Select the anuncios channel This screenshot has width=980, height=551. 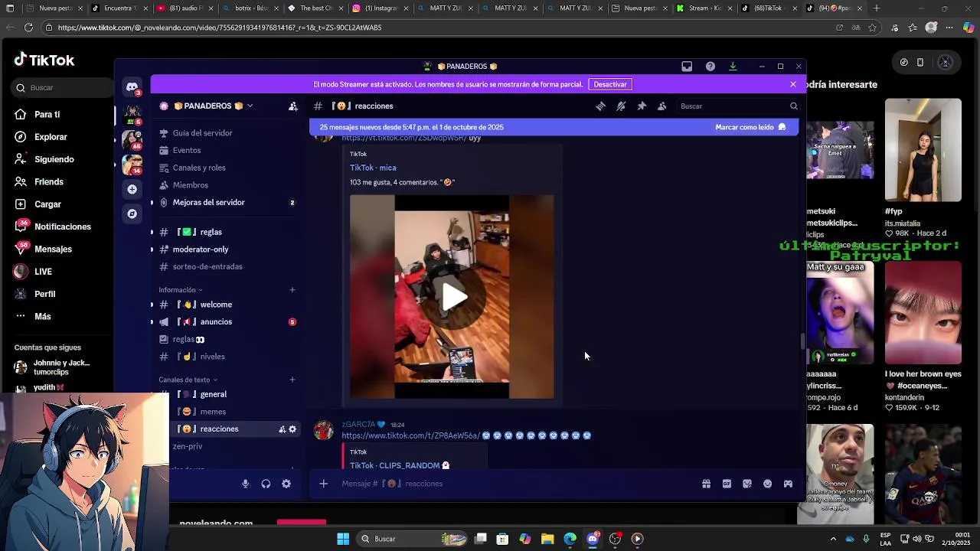click(216, 322)
